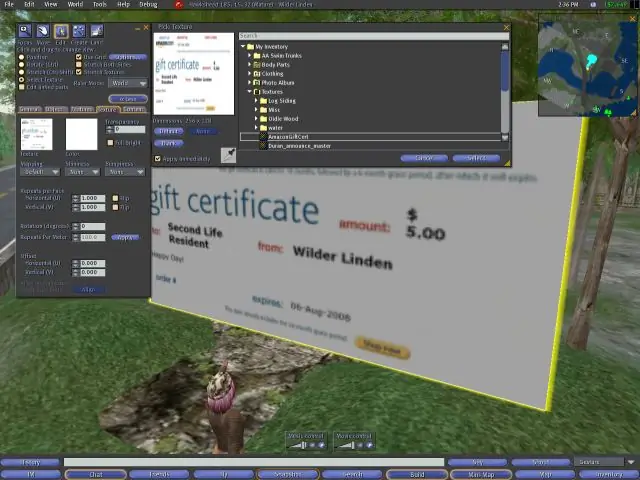The height and width of the screenshot is (480, 640).
Task: Open the Bumpiness dropdown
Action: [125, 172]
